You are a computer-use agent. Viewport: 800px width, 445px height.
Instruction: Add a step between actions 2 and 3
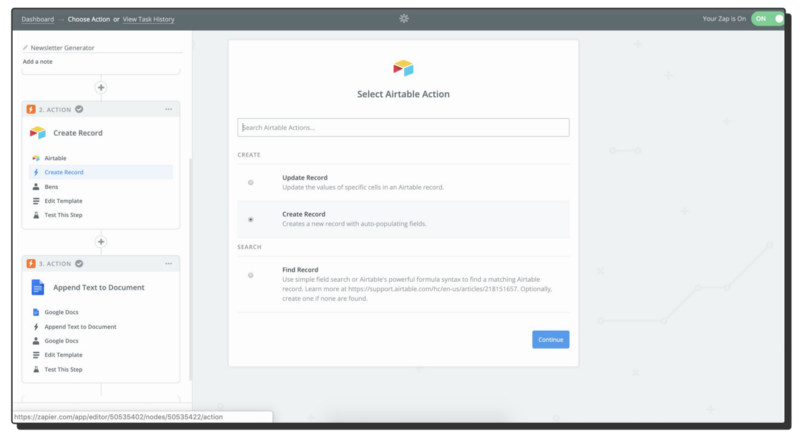(101, 242)
